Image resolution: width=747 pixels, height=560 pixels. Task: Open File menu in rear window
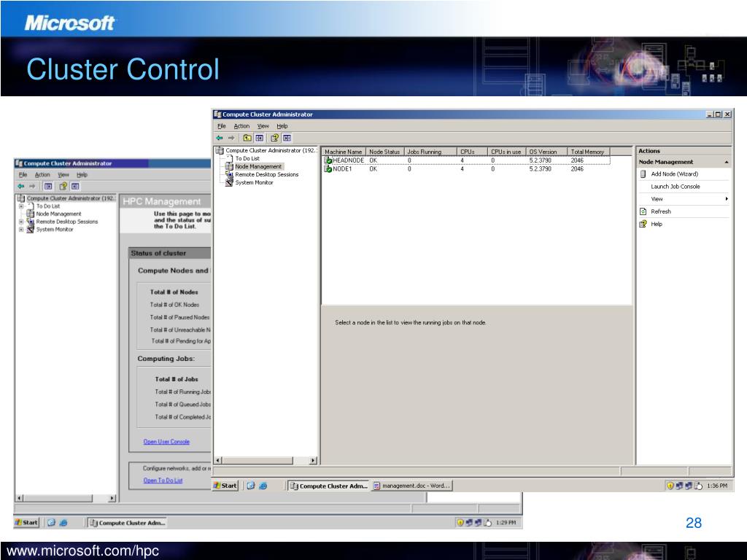tap(23, 175)
